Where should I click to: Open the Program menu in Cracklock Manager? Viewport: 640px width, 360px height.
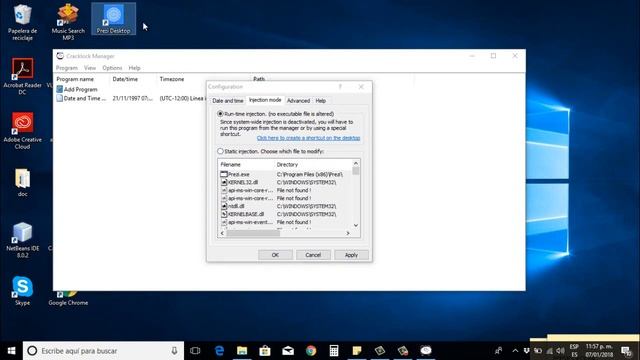67,68
